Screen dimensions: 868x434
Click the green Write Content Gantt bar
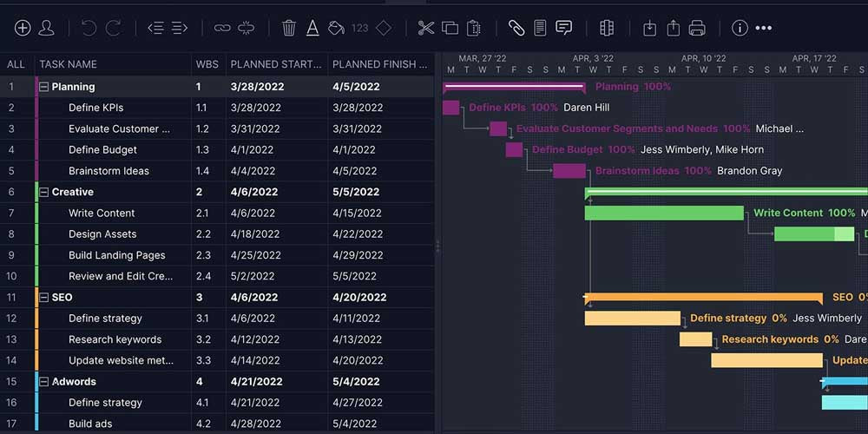coord(664,214)
